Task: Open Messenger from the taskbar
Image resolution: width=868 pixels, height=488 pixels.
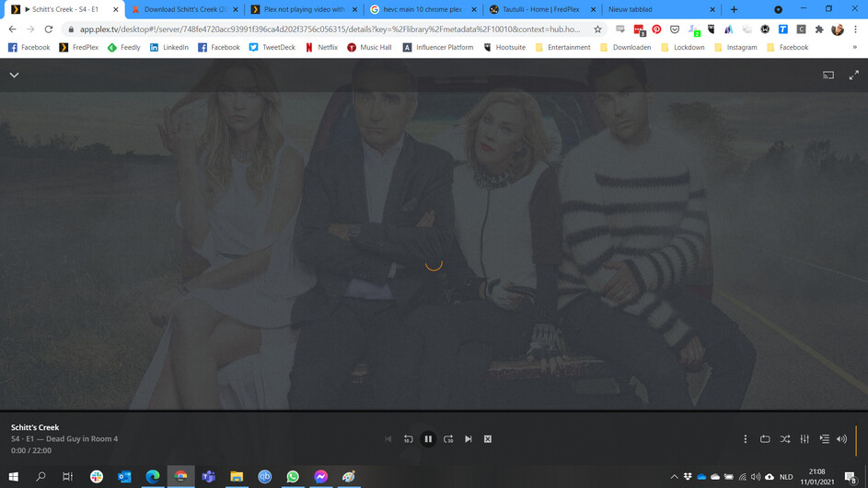Action: click(x=320, y=476)
